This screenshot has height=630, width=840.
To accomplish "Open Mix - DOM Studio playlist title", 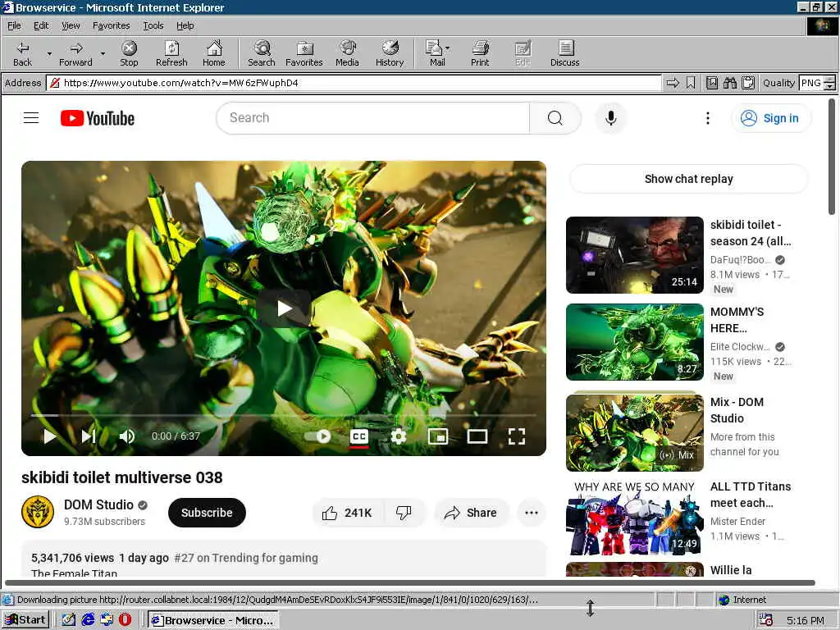I will click(x=737, y=410).
